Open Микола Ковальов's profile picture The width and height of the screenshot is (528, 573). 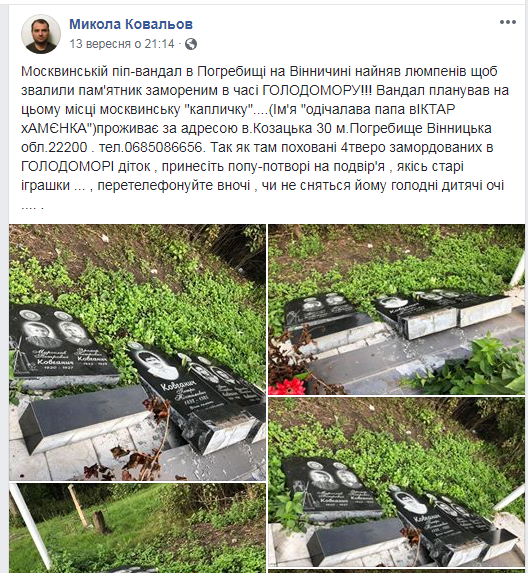[41, 34]
